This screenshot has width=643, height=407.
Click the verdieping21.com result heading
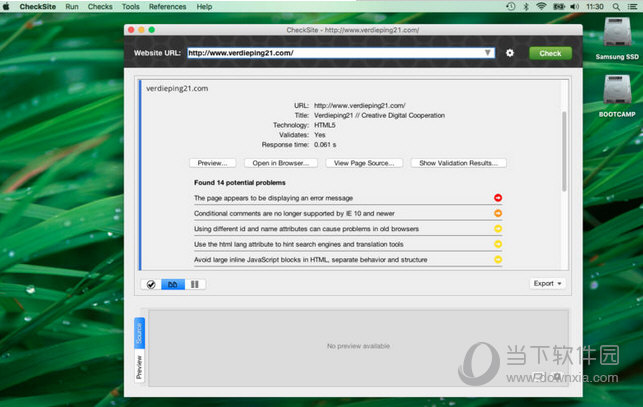pyautogui.click(x=177, y=89)
